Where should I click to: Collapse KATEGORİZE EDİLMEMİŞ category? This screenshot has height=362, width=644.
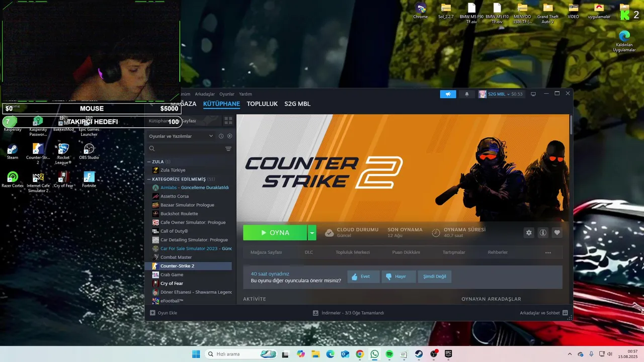149,179
